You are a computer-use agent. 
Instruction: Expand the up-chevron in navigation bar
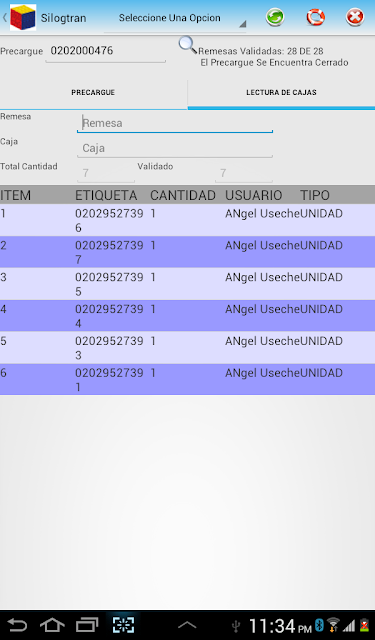click(x=187, y=625)
